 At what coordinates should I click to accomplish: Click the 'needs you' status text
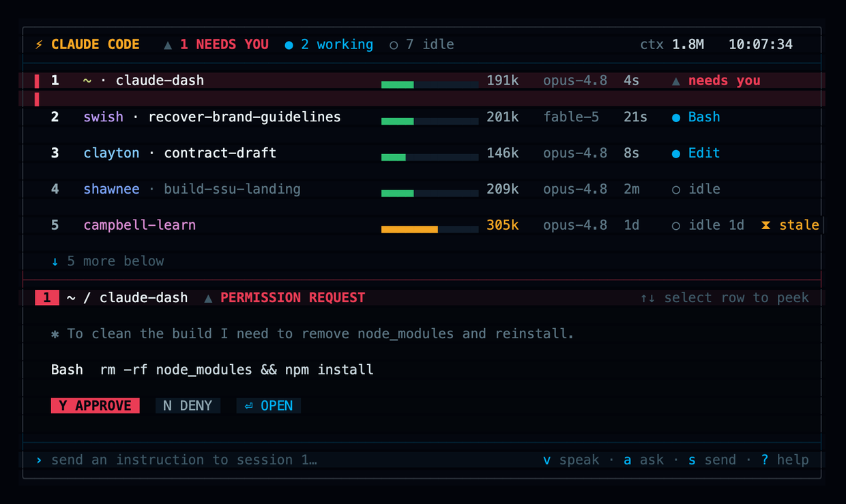point(724,80)
